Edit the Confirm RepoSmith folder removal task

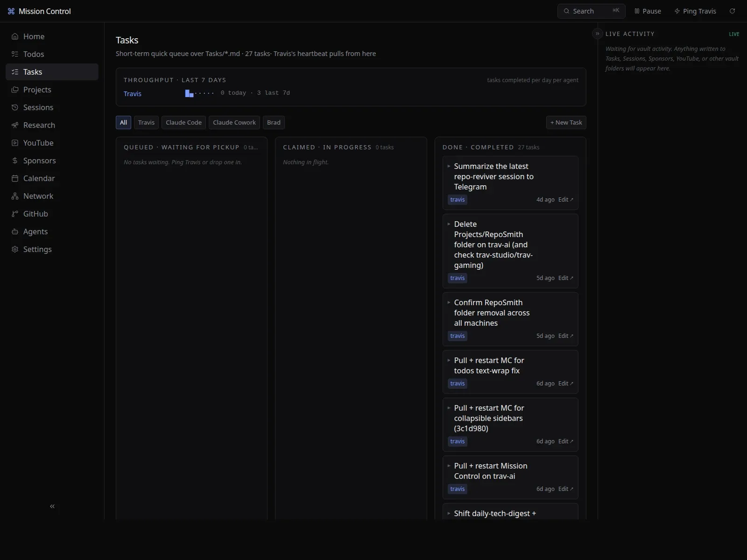(x=565, y=336)
